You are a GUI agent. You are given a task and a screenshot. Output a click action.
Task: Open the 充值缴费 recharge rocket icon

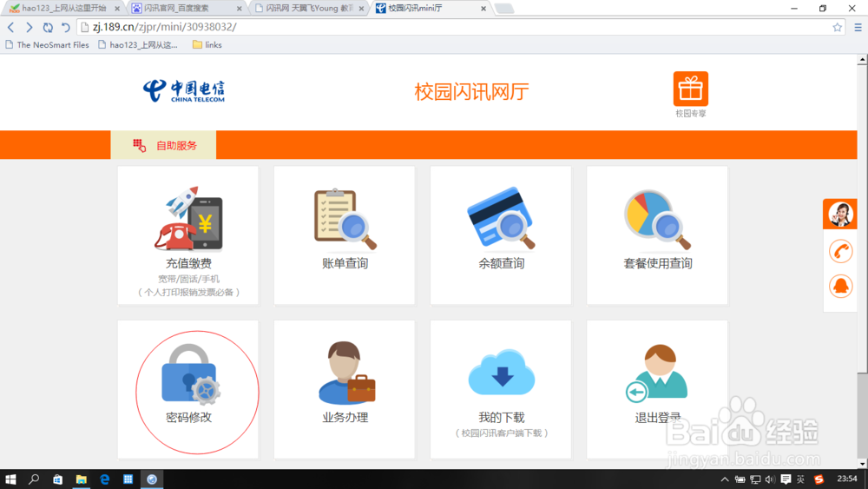[188, 218]
